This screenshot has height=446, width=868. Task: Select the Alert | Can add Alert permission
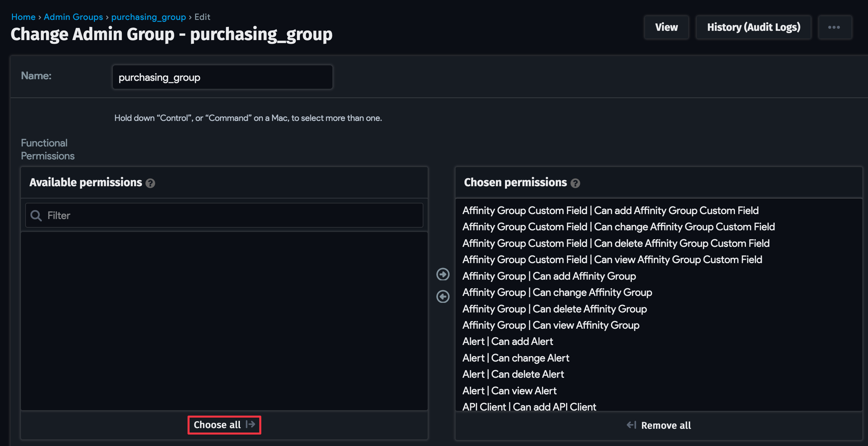pyautogui.click(x=507, y=341)
